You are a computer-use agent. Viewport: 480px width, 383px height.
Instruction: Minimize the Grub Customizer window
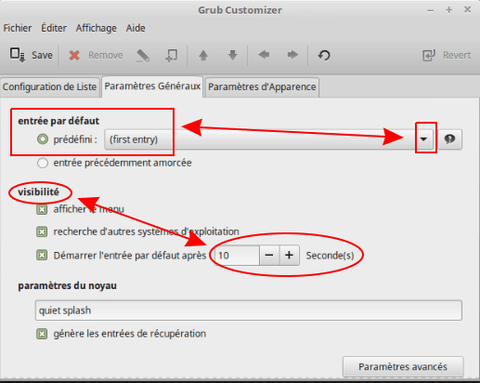(430, 11)
